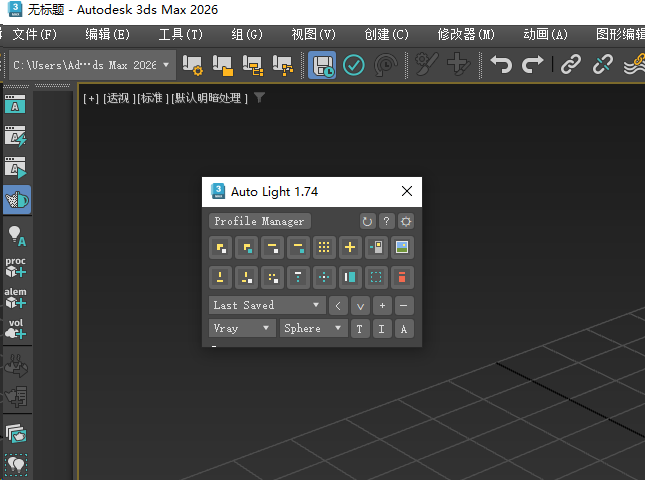Click the teal circled checkmark icon
645x480 pixels.
354,65
